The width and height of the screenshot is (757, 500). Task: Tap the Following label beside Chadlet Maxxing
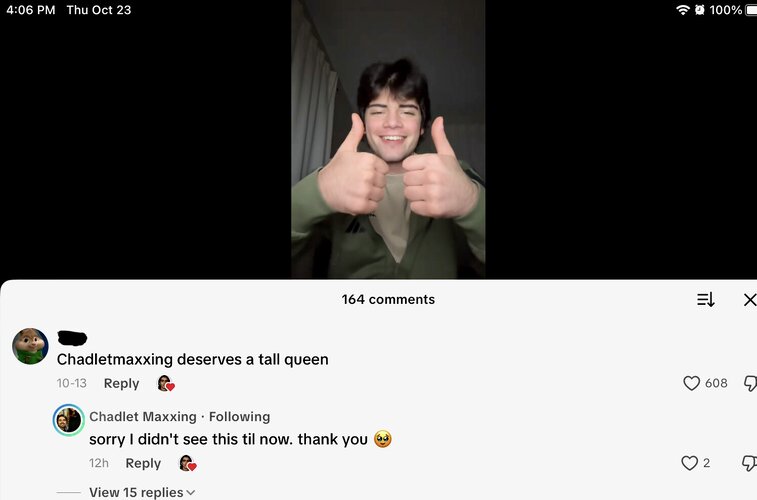[x=239, y=417]
